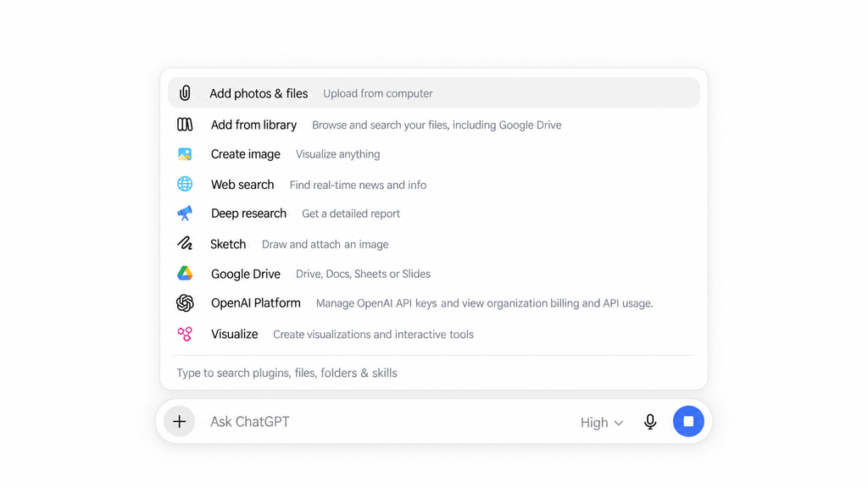
Task: Select OpenAI Platform entry
Action: point(434,302)
